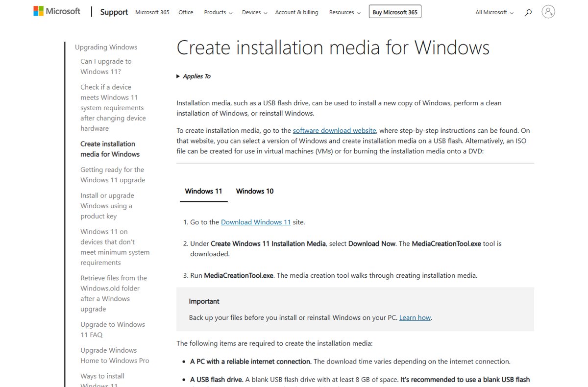
Task: Open Can I upgrade to Windows 11?
Action: (106, 66)
